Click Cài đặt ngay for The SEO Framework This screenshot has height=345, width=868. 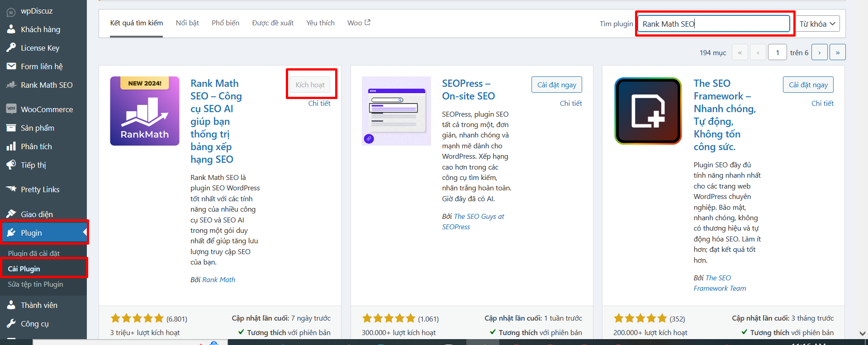(x=808, y=85)
